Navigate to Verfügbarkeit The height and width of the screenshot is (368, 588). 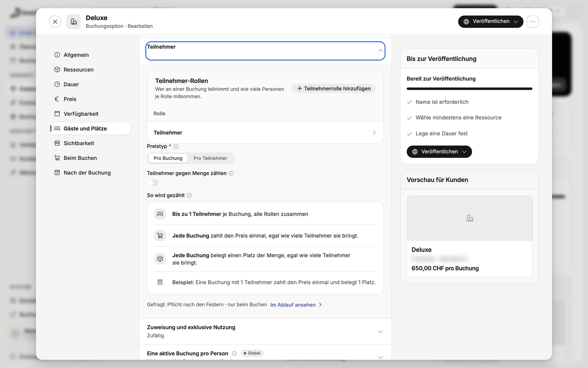click(x=90, y=114)
